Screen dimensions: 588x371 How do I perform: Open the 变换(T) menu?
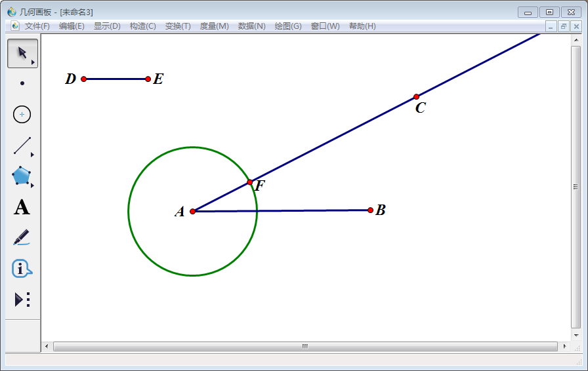pos(178,26)
